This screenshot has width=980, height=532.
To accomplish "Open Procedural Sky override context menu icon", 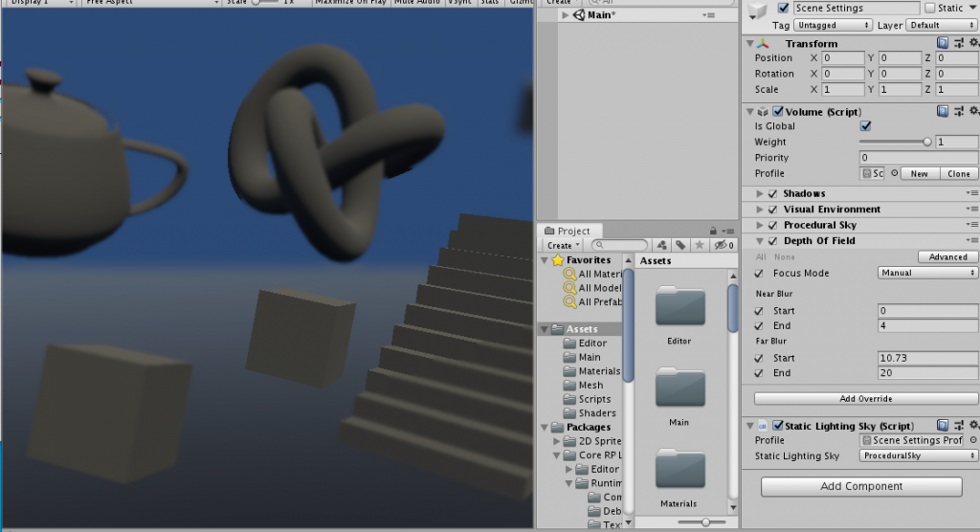I will point(972,225).
